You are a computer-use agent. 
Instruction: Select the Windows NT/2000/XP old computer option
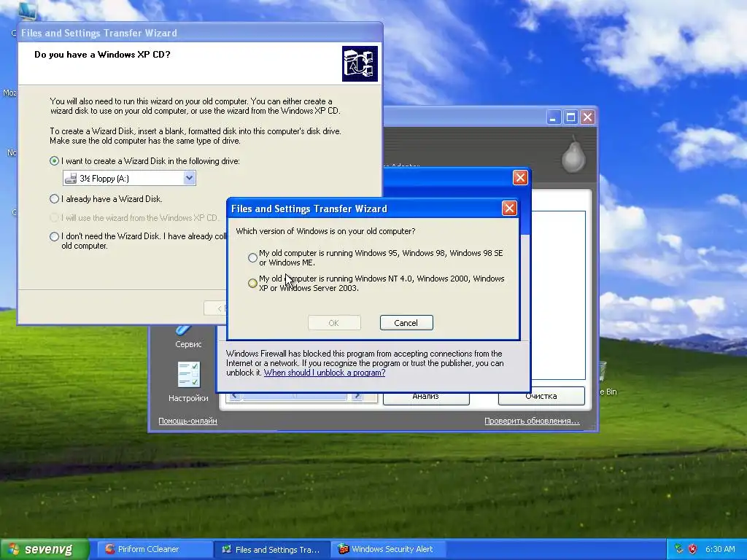tap(252, 284)
